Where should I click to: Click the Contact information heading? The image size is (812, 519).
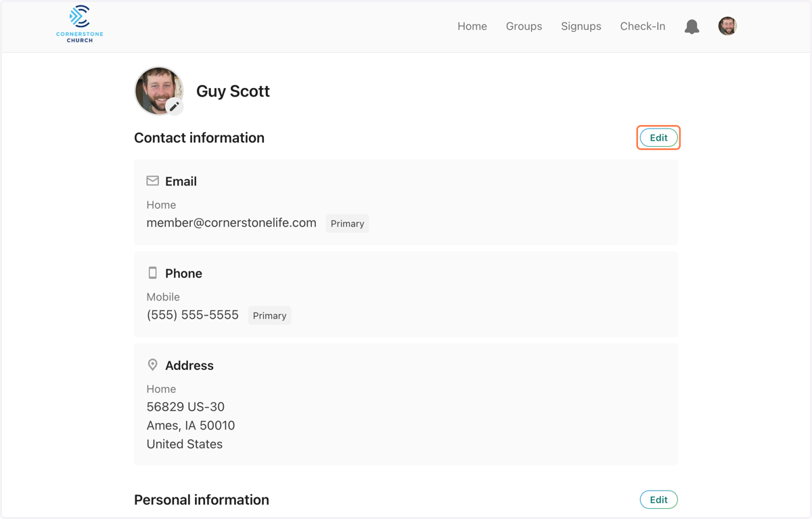(x=199, y=137)
